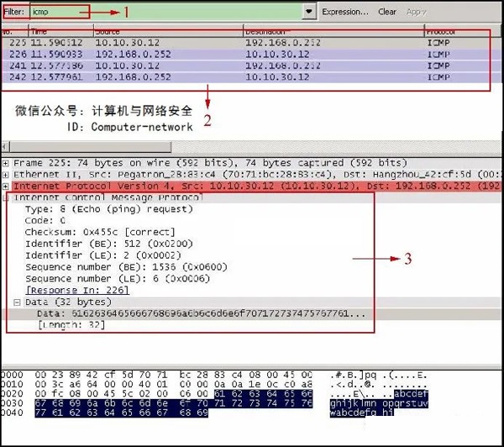Image resolution: width=504 pixels, height=447 pixels.
Task: Click time 12.577961 in the packet list
Action: [56, 77]
